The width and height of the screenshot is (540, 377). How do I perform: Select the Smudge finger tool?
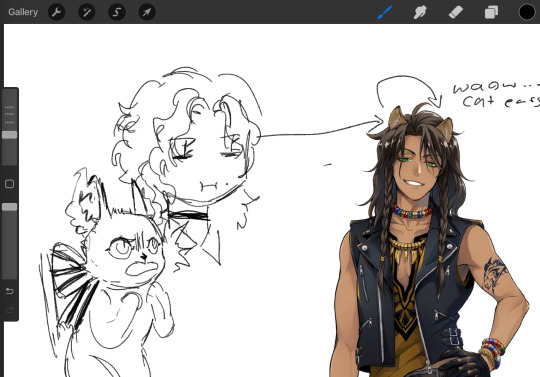(420, 12)
